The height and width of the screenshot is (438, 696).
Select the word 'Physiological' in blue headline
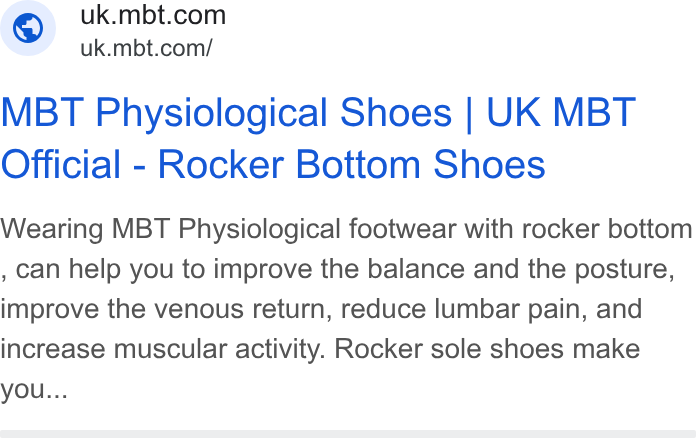214,113
